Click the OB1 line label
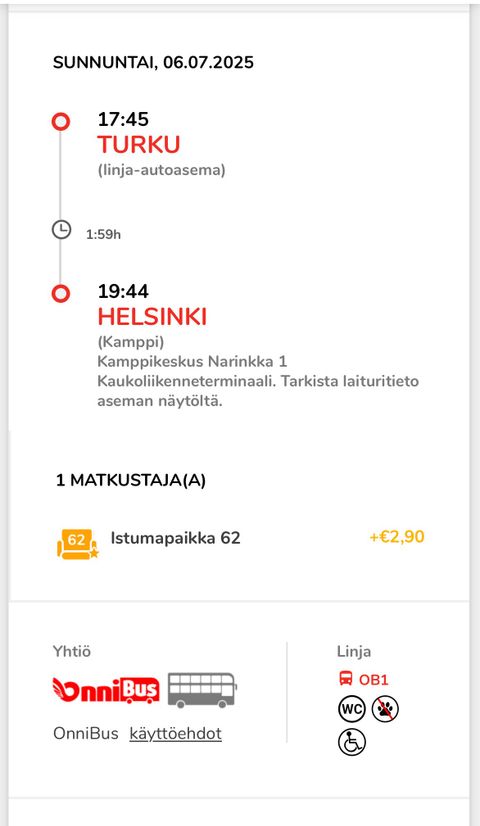The height and width of the screenshot is (826, 480). [373, 680]
